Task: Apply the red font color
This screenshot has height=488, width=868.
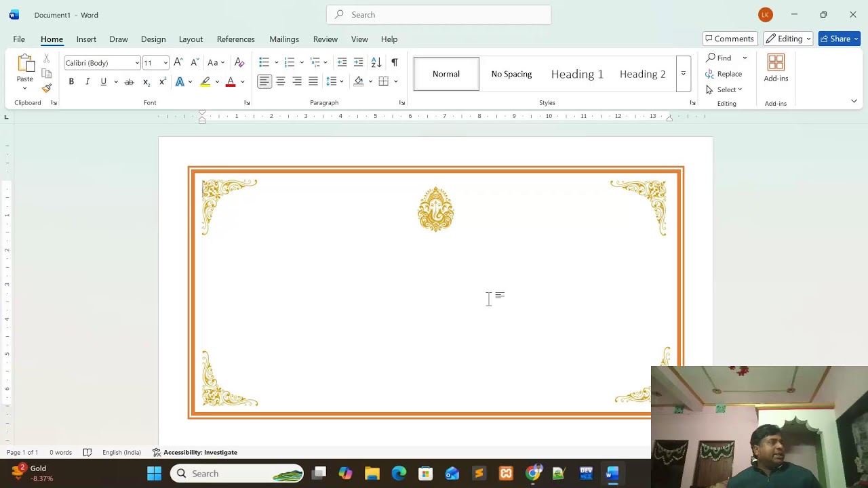Action: [231, 81]
